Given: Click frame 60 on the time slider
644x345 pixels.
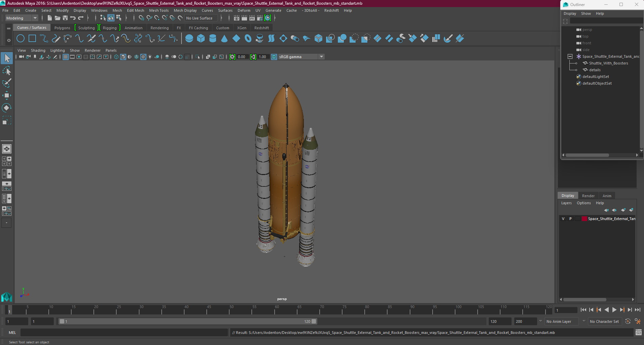Looking at the screenshot, I should (x=277, y=310).
